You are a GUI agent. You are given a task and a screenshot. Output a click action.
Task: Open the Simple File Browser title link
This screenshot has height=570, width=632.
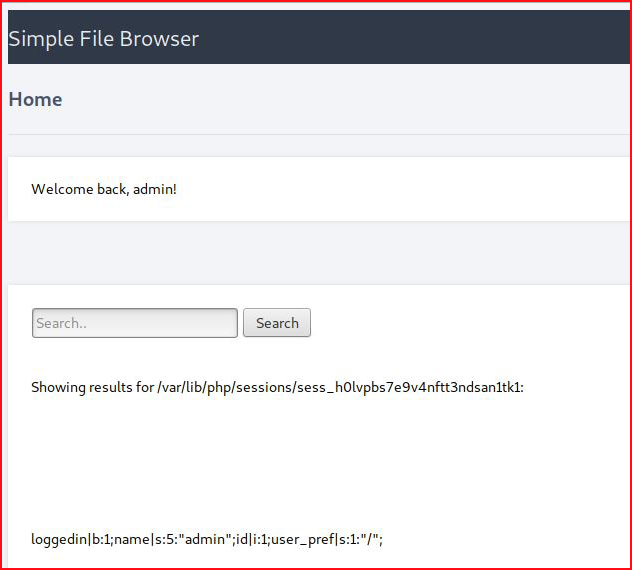(x=104, y=39)
